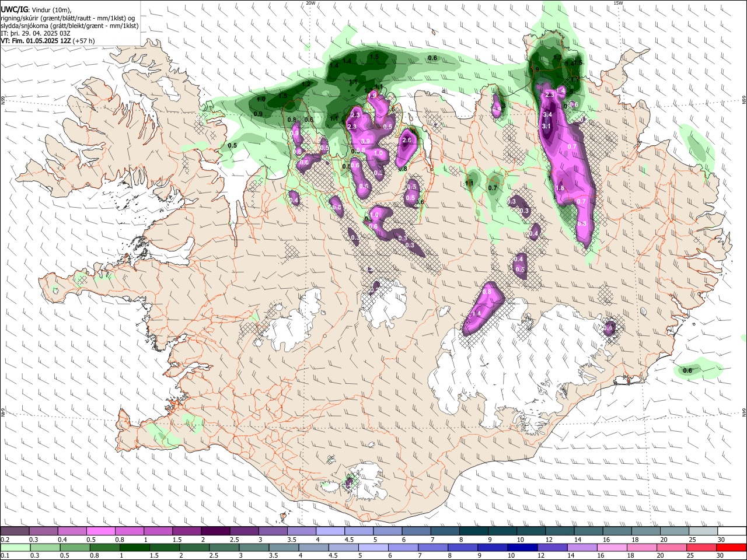Pick the deep blue 10 rain-scale swatch
The image size is (747, 560).
point(522,547)
